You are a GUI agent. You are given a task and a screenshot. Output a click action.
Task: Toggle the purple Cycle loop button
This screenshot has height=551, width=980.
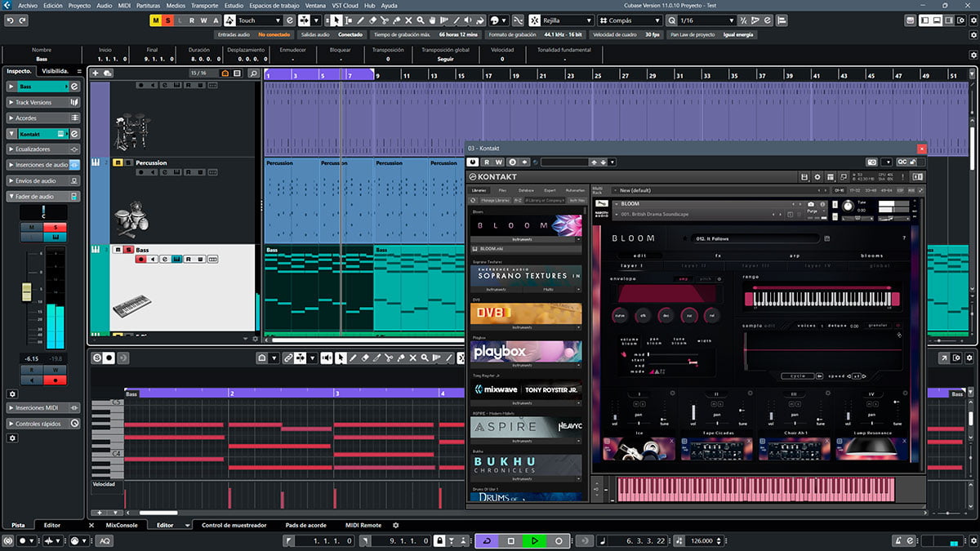pyautogui.click(x=488, y=540)
